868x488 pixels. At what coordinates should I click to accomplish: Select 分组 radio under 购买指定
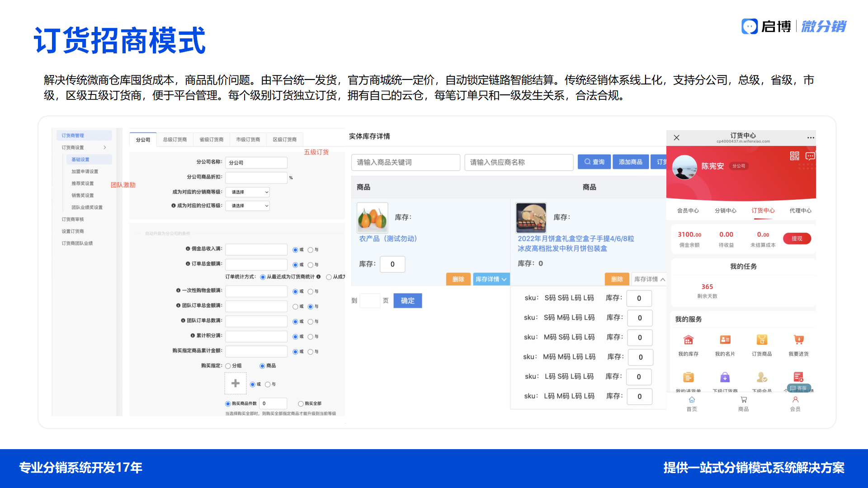228,366
